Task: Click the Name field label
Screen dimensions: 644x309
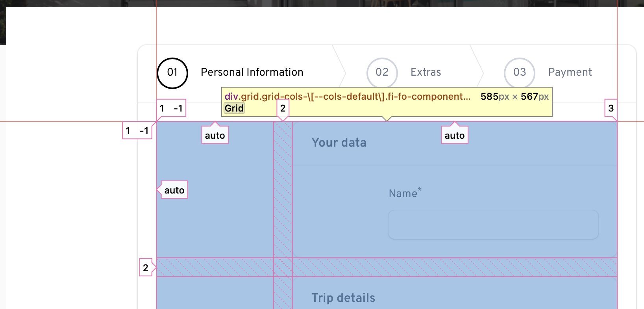Action: [403, 194]
